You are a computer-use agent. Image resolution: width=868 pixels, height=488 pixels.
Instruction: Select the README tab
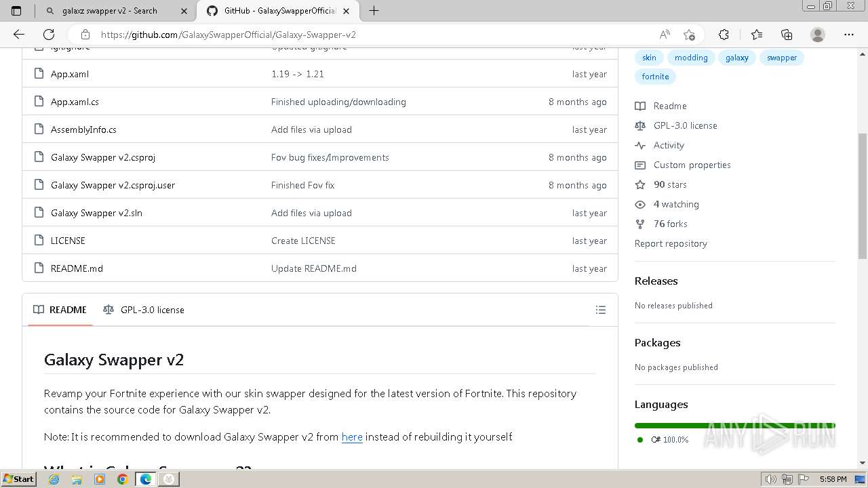[x=60, y=310]
